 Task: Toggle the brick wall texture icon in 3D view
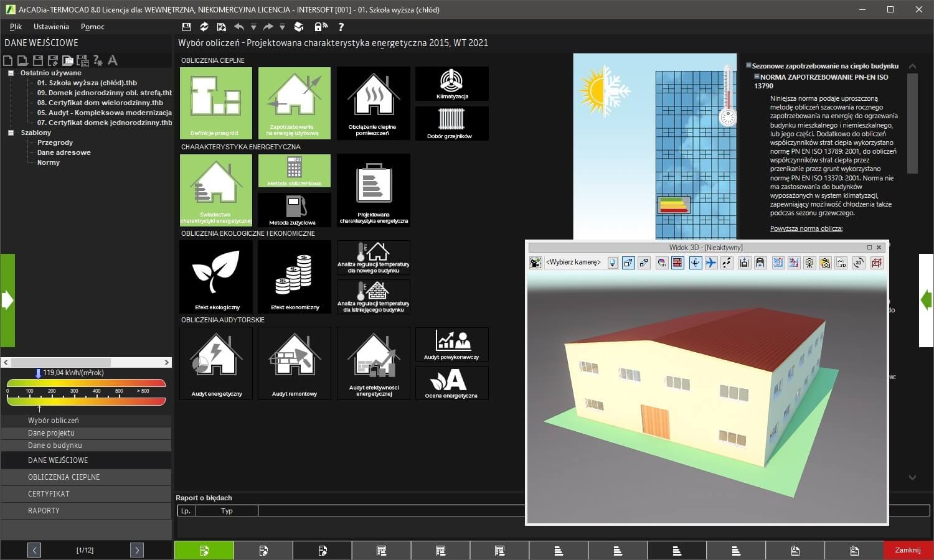tap(677, 263)
